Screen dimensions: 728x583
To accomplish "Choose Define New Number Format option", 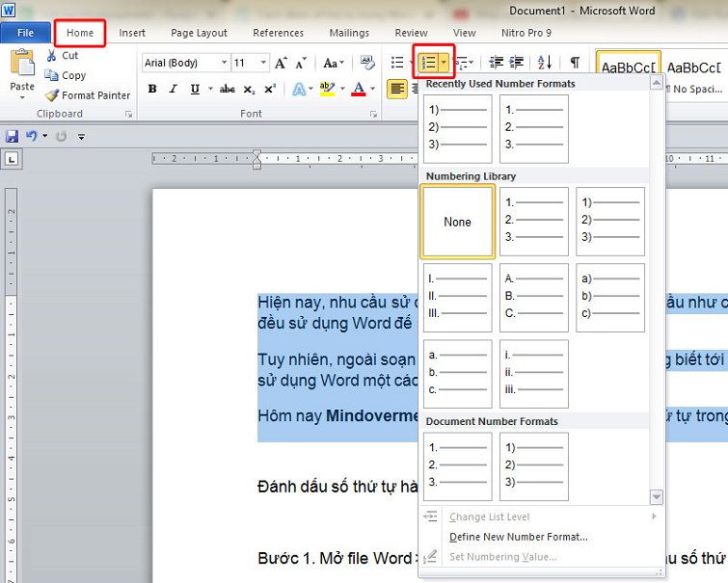I will click(519, 537).
